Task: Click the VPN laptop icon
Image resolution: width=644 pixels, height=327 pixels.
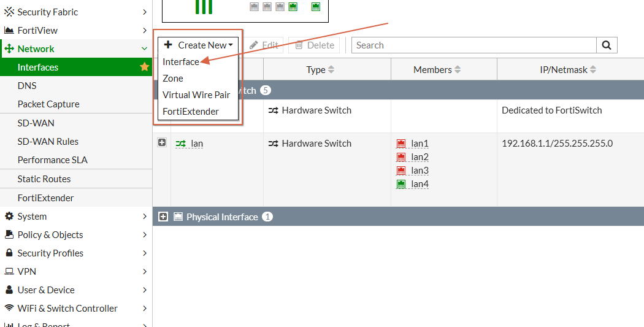Action: pos(9,272)
